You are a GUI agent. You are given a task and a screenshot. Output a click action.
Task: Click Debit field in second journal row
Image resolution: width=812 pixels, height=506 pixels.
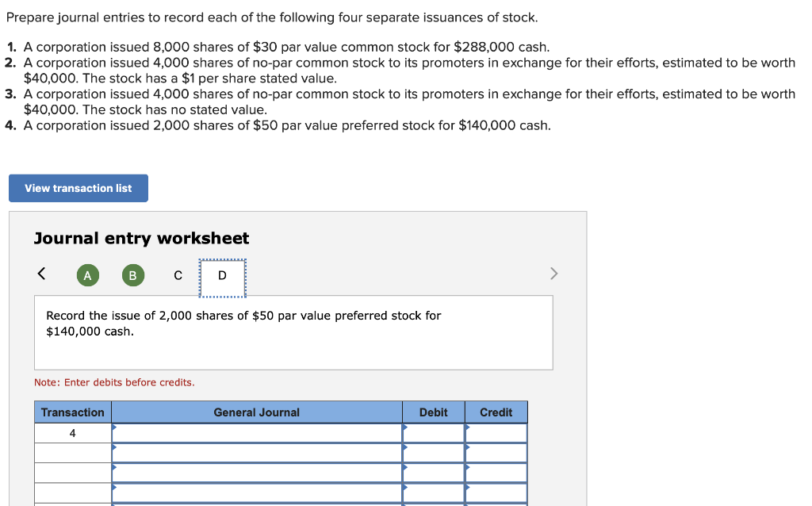click(x=434, y=453)
